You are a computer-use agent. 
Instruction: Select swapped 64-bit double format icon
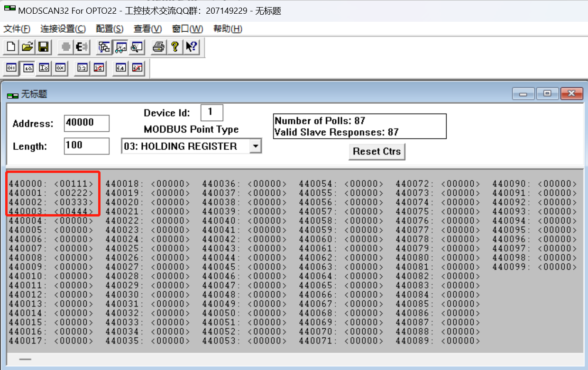[x=137, y=68]
